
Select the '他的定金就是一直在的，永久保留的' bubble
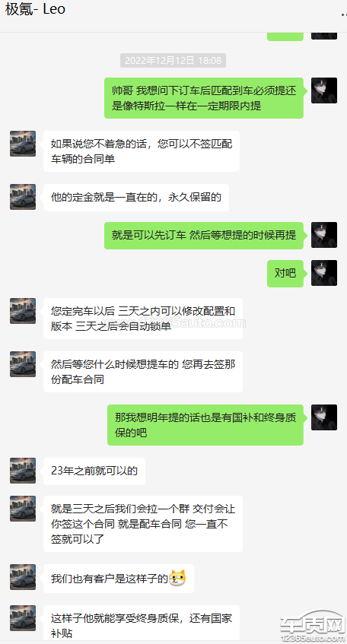pyautogui.click(x=136, y=198)
